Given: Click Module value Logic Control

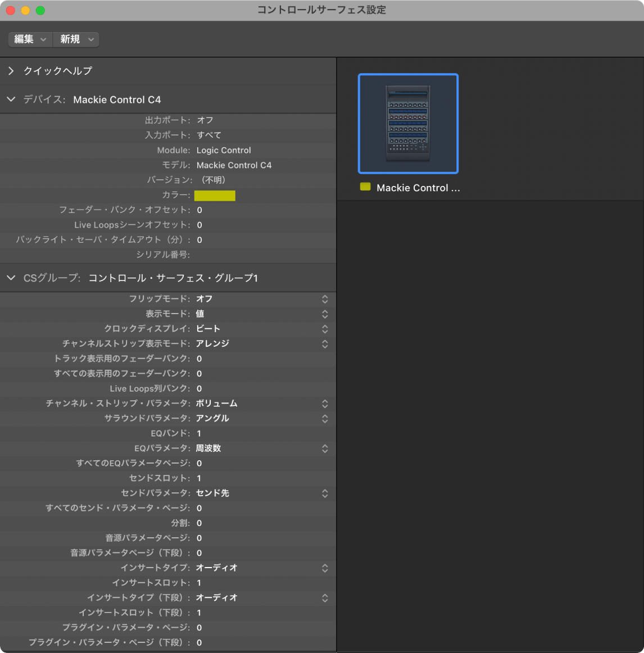Looking at the screenshot, I should click(x=224, y=151).
